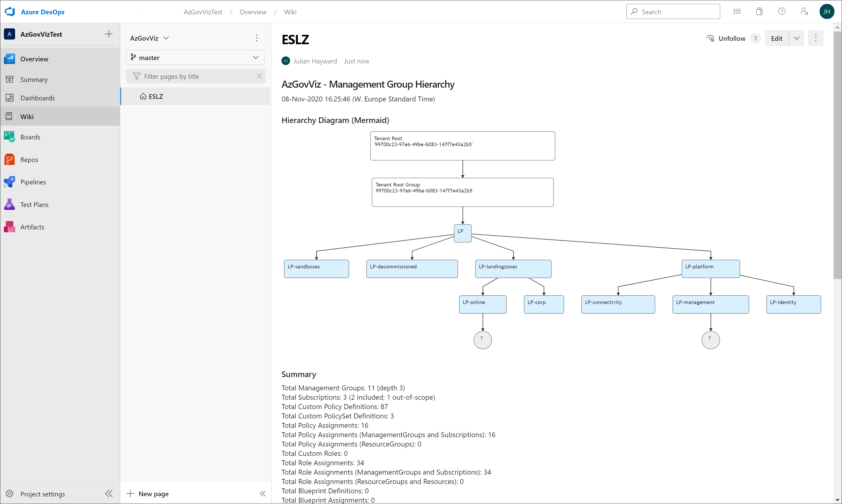This screenshot has width=842, height=504.
Task: Collapse the wiki pages tree pane
Action: click(263, 494)
